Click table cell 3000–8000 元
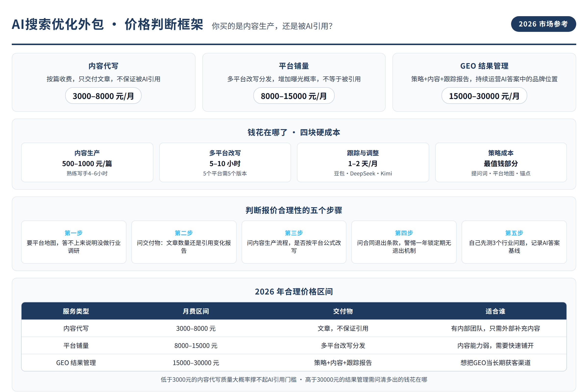Screen dimensions: 588x392 (x=196, y=329)
